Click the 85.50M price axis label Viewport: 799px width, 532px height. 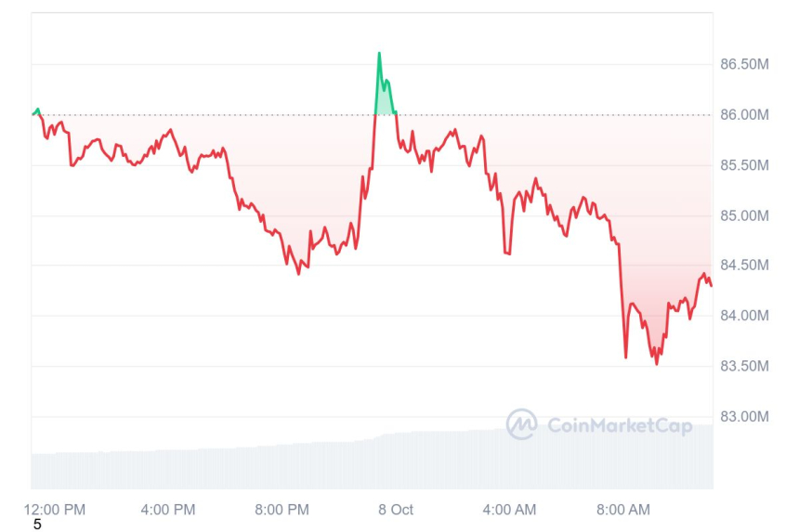pos(744,165)
